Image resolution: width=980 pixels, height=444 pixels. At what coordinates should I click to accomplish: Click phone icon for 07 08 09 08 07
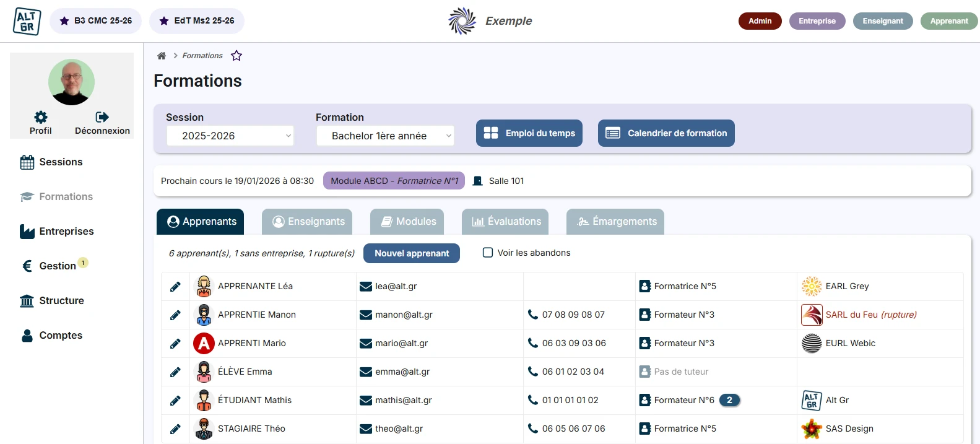[532, 315]
